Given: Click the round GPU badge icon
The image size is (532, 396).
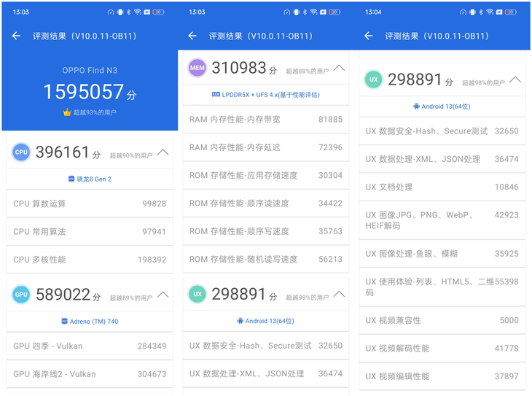Looking at the screenshot, I should [x=21, y=294].
